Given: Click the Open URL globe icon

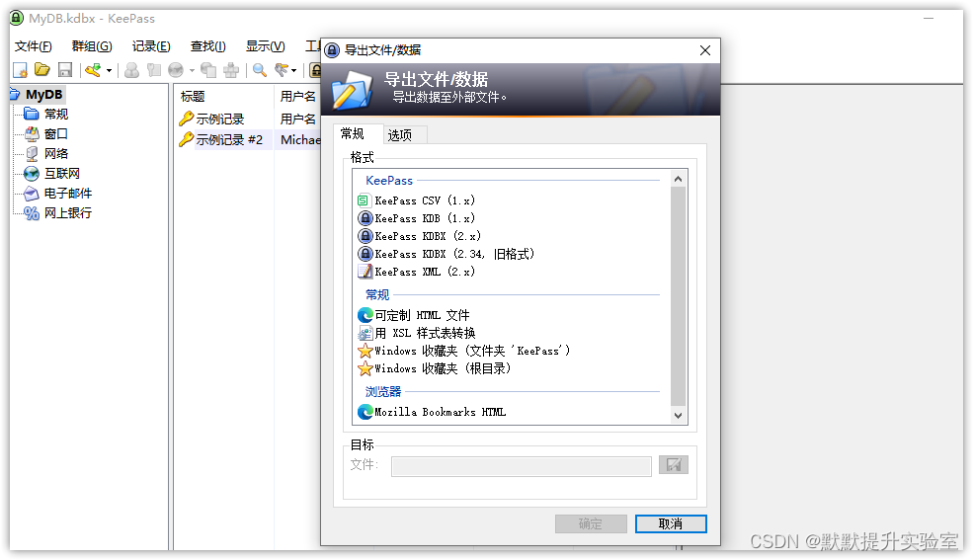Looking at the screenshot, I should click(x=176, y=70).
